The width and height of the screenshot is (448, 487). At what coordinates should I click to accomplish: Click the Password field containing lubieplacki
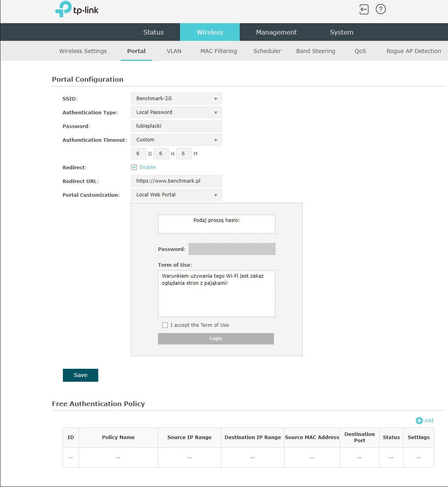coord(176,126)
